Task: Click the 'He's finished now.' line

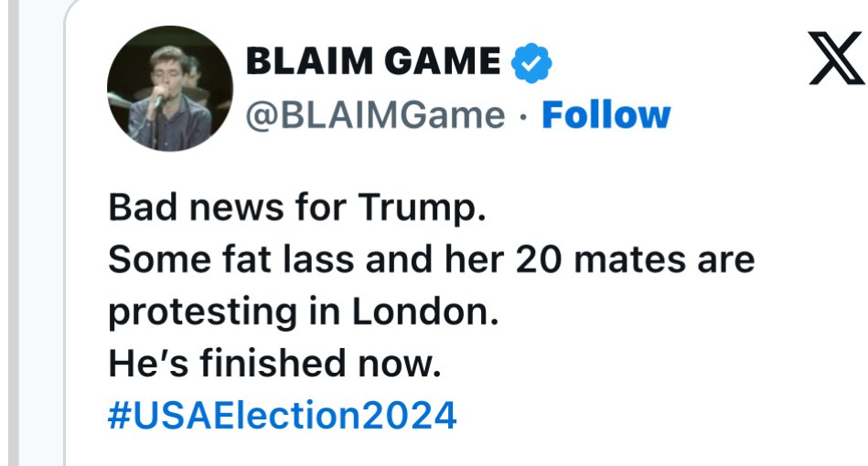Action: 274,364
